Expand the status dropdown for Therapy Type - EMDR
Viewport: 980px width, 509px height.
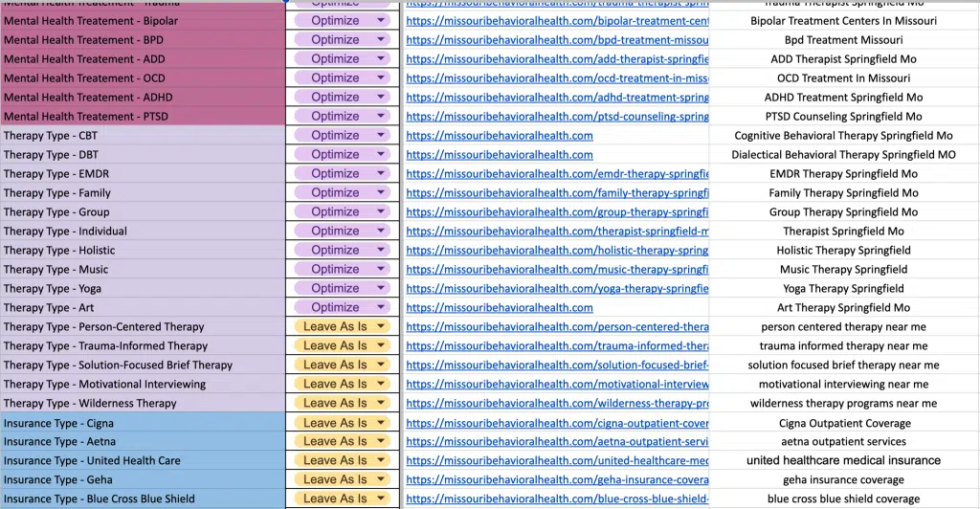pyautogui.click(x=382, y=174)
